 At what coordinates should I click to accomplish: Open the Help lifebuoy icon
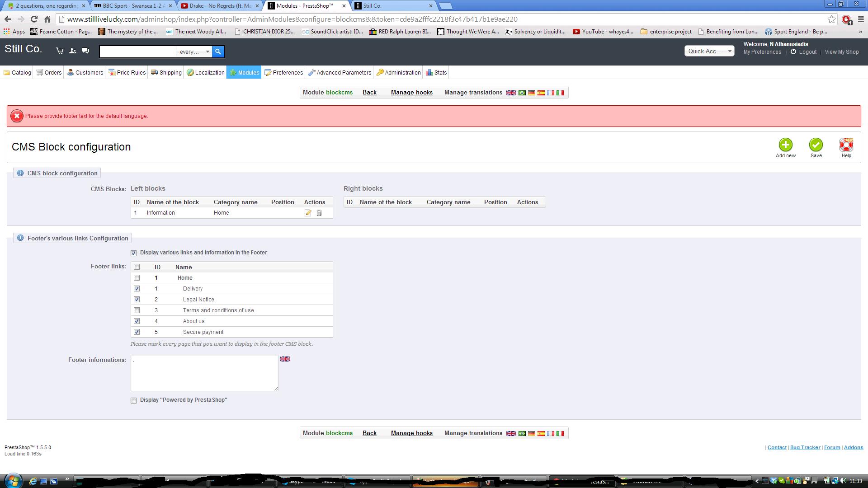click(x=846, y=145)
